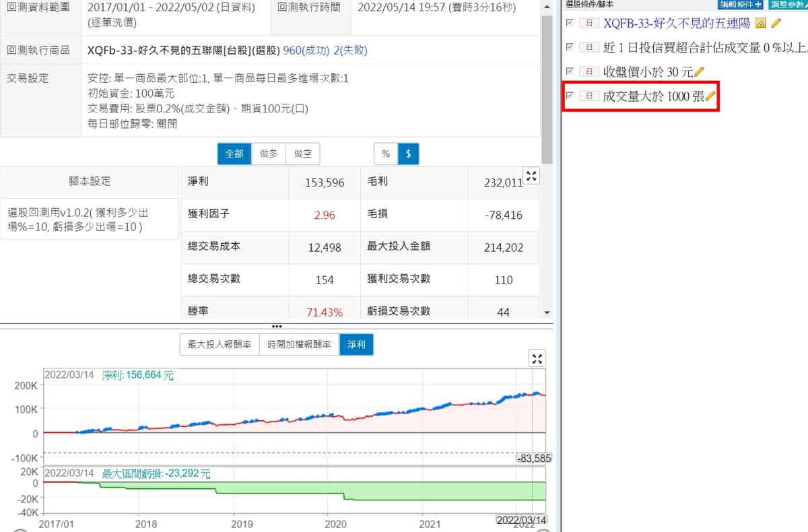Uncheck the 近1日投信買超 condition checkbox
This screenshot has height=532, width=808.
tap(570, 47)
